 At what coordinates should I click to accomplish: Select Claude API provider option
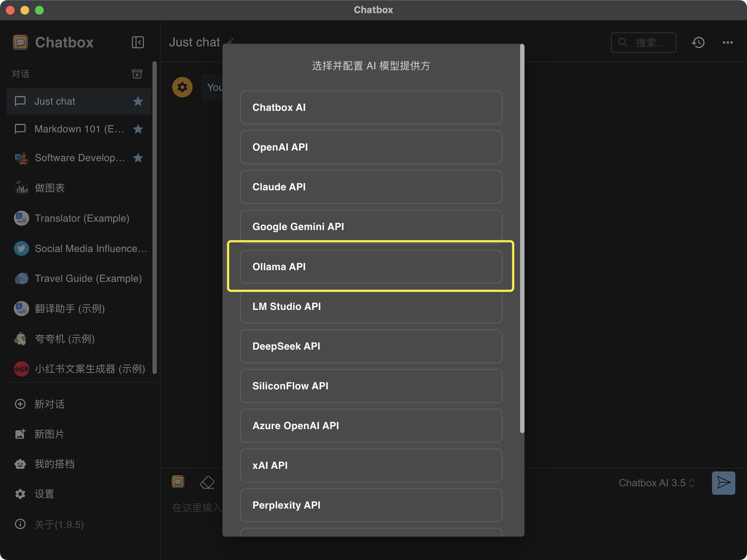point(371,187)
